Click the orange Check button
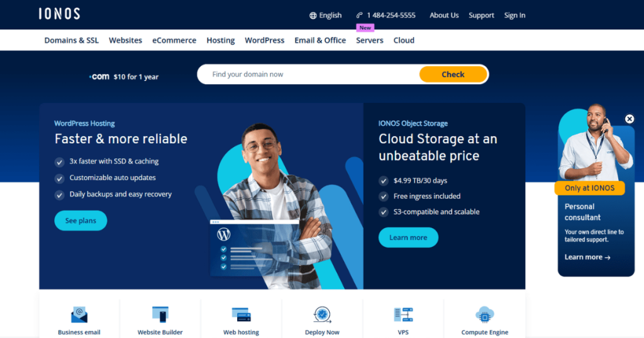Screen dimensions: 644x338 coord(453,74)
